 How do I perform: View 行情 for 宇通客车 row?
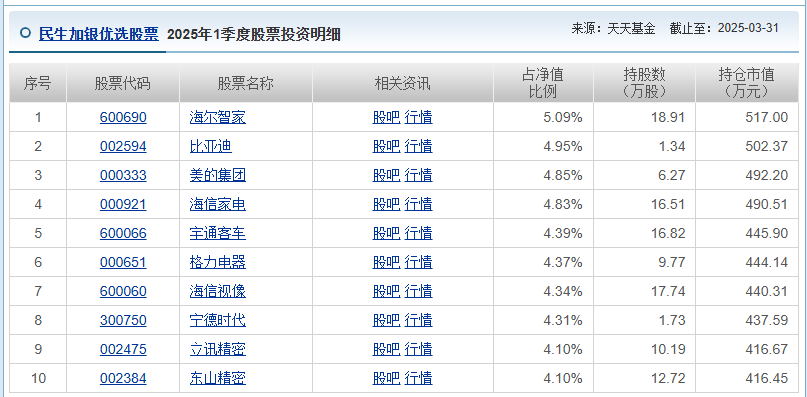[x=418, y=233]
